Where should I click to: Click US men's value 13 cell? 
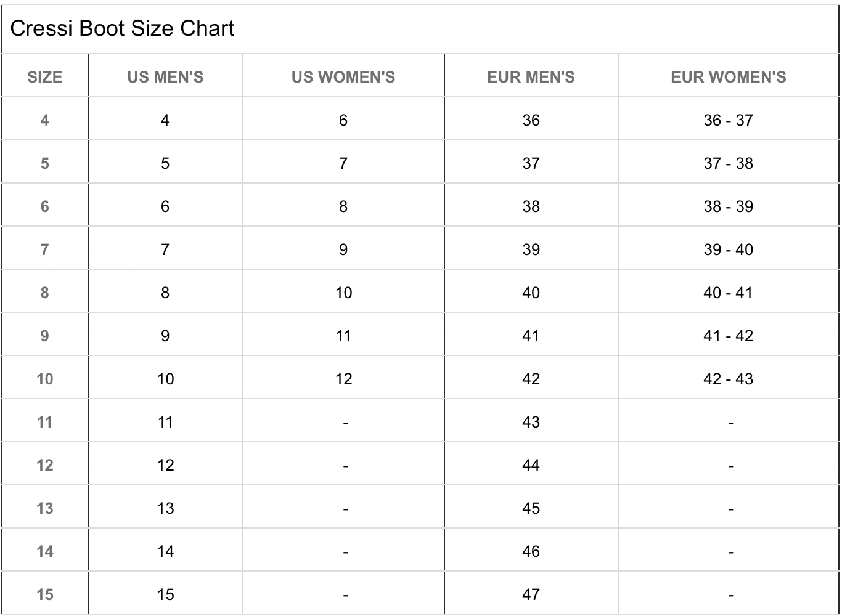(165, 508)
